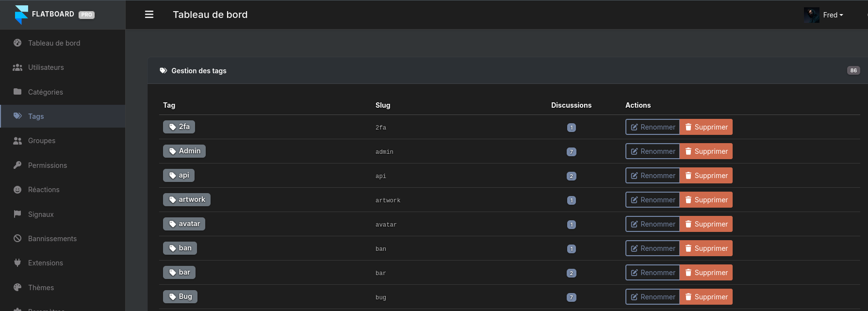This screenshot has height=311, width=868.
Task: Click the Permissions key icon
Action: point(17,165)
